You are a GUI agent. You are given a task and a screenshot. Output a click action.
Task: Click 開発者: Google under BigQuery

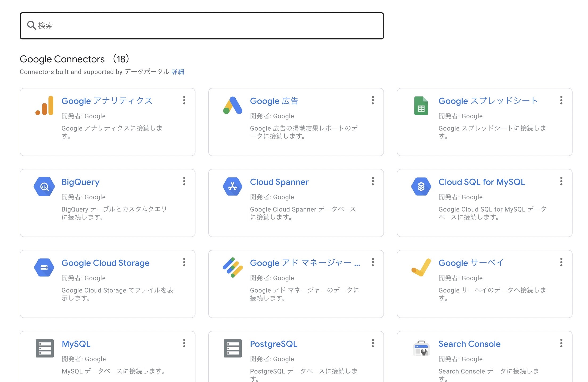pos(83,197)
